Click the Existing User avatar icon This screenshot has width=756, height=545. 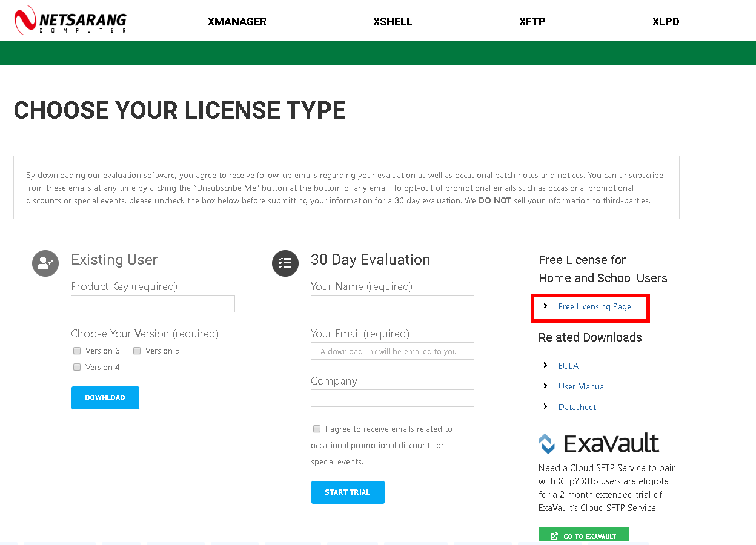click(x=45, y=263)
